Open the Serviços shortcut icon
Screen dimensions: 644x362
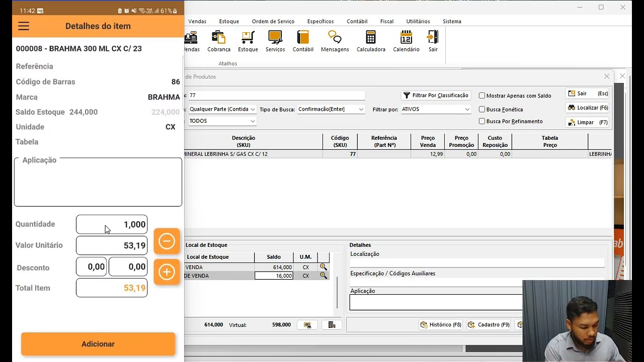(275, 41)
